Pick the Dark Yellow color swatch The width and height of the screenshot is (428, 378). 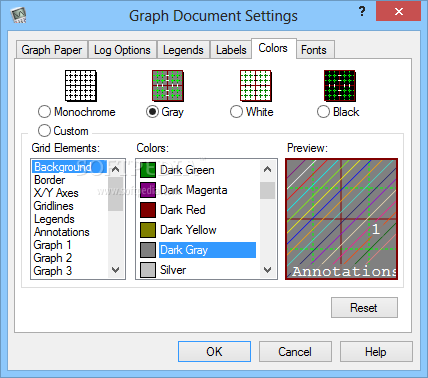(x=148, y=230)
